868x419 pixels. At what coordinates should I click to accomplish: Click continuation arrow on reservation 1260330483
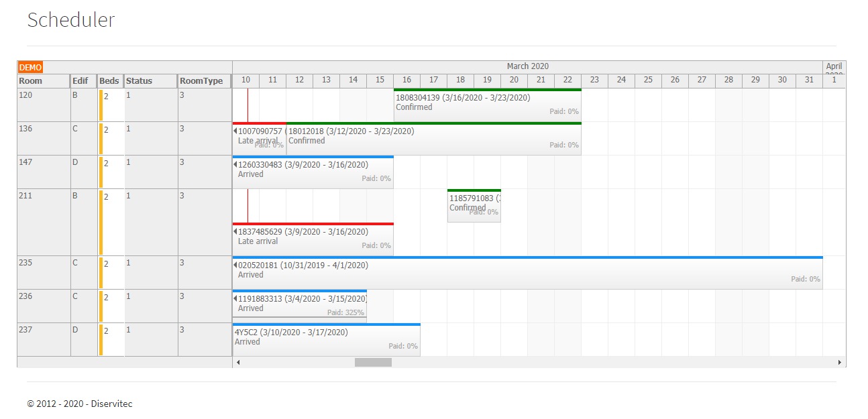[235, 165]
